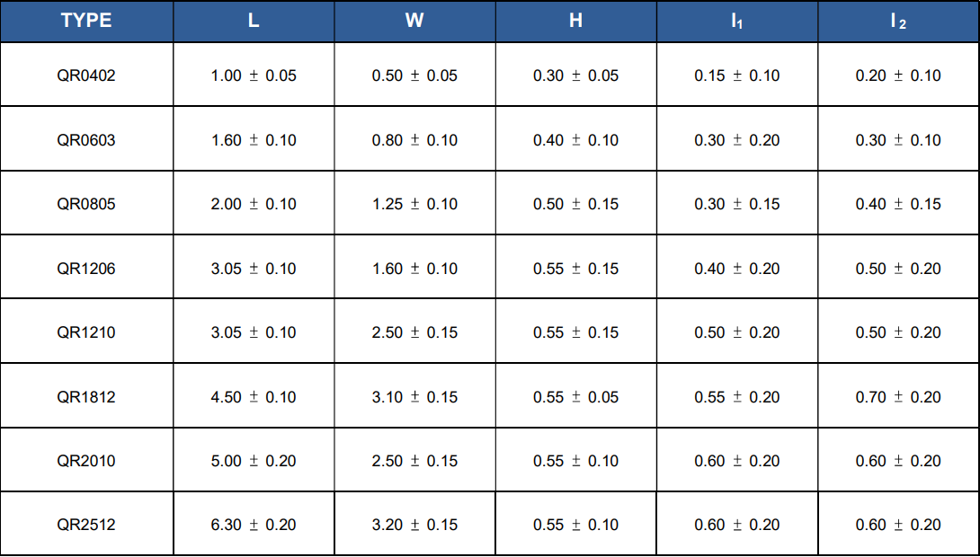Select the 0.15 ± 0.10 I1 value

coord(737,75)
